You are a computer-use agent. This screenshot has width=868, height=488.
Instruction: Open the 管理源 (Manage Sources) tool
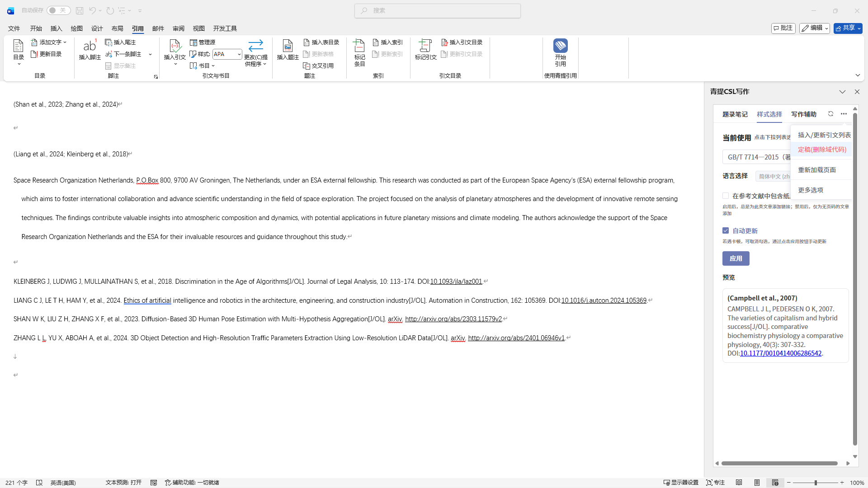pos(203,42)
